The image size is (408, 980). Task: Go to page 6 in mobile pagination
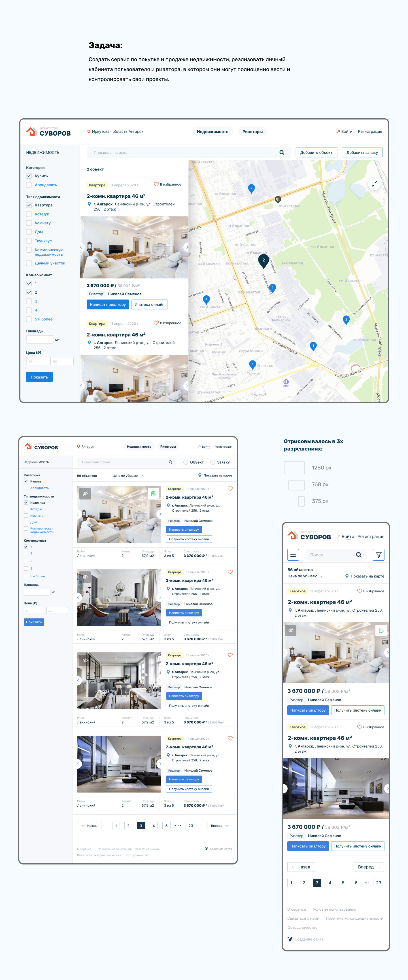tap(356, 883)
